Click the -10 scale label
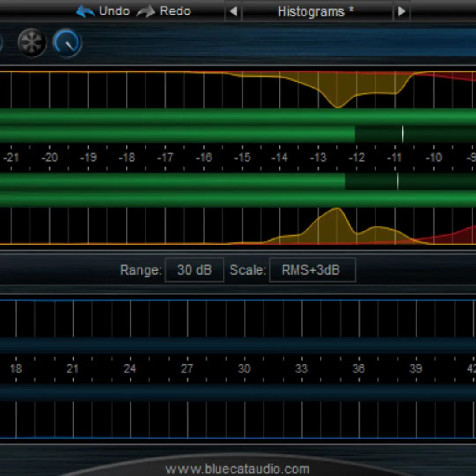 coord(434,157)
